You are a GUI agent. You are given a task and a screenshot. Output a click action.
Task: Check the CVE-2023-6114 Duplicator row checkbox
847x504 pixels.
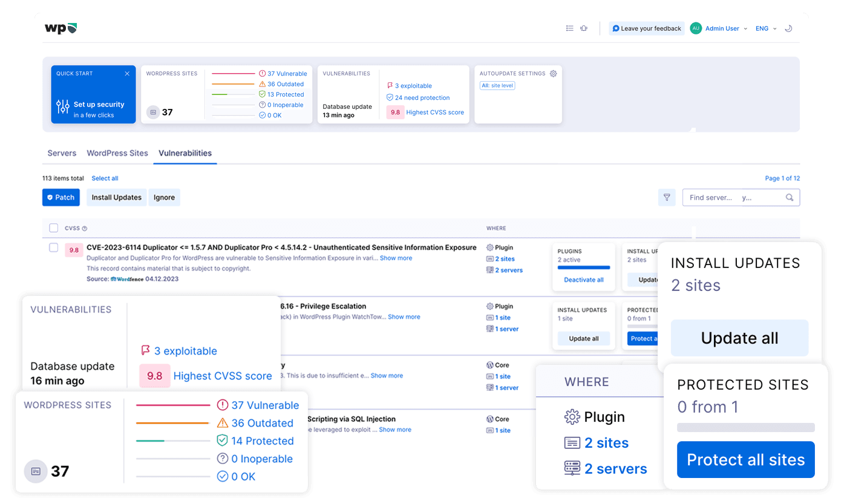54,247
